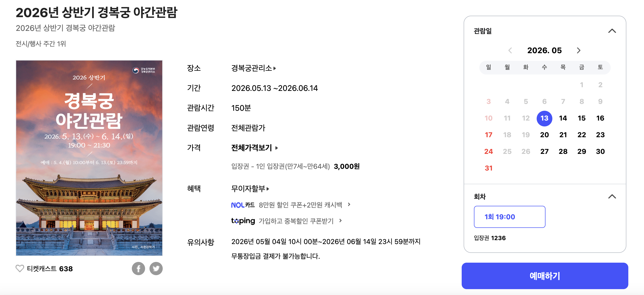Select May 20 on the calendar
Image resolution: width=644 pixels, height=295 pixels.
coord(544,135)
